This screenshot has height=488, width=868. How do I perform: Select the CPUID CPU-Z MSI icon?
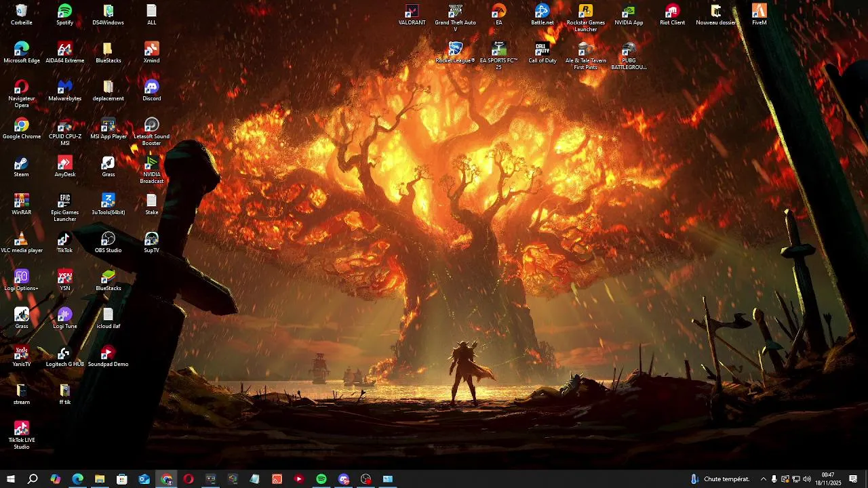(65, 132)
